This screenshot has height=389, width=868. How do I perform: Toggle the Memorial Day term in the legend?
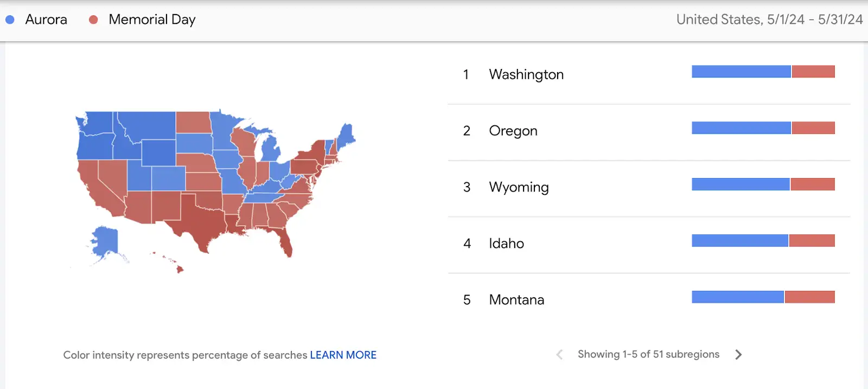click(151, 19)
